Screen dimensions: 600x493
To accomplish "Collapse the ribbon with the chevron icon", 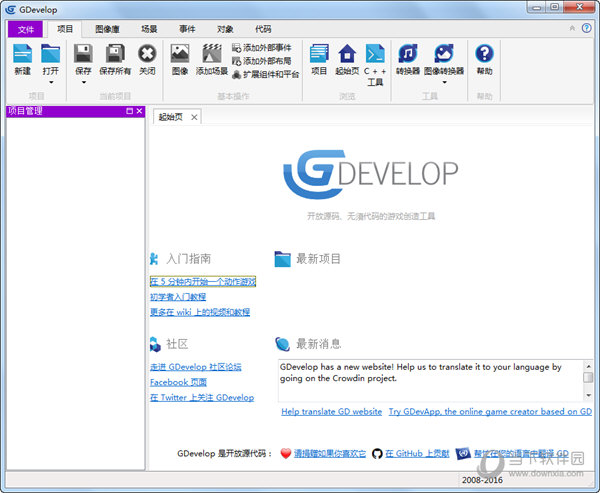I will [572, 28].
